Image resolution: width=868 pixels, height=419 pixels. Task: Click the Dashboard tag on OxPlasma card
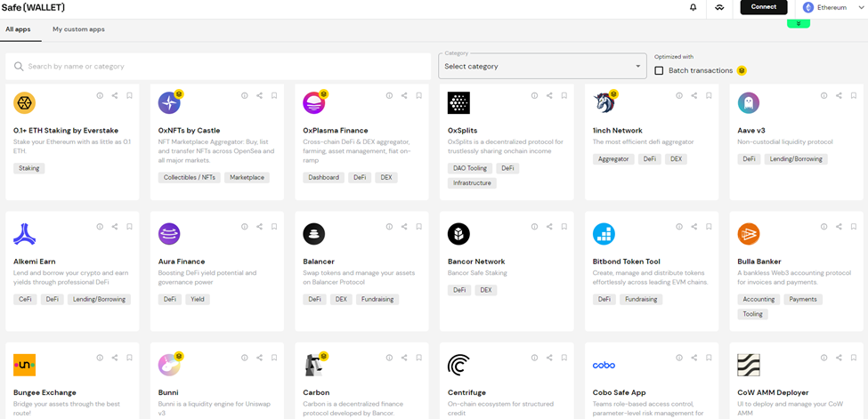click(x=324, y=178)
